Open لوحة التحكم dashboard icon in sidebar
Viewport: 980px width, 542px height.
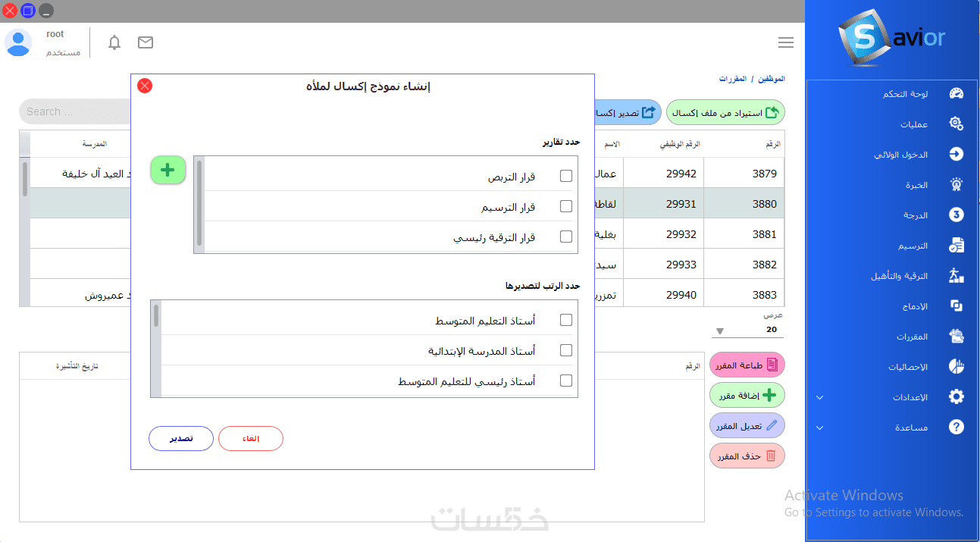(x=956, y=94)
